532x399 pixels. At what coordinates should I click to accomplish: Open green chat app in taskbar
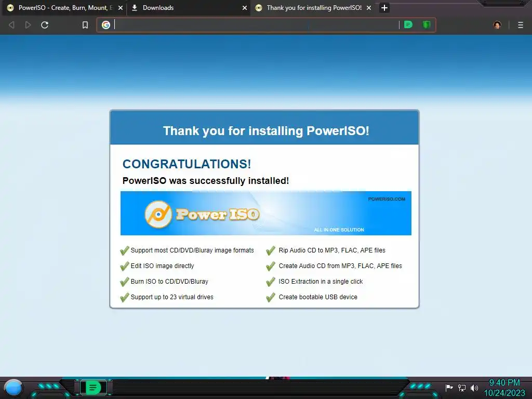[x=93, y=388]
